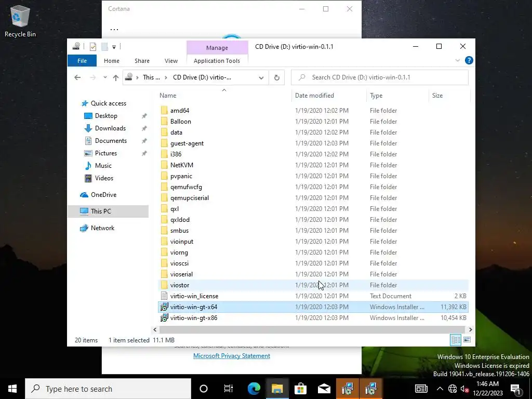Show hidden system tray icons
Image resolution: width=532 pixels, height=399 pixels.
440,389
